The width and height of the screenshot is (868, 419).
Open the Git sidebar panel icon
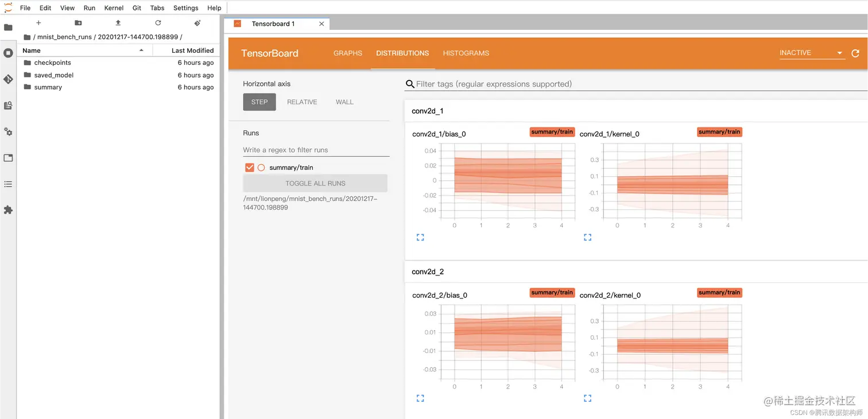(8, 79)
